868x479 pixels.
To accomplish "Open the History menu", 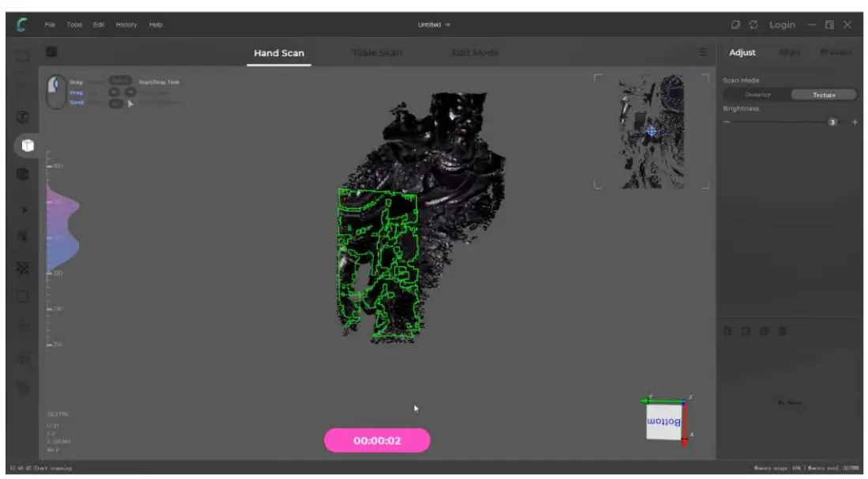I will (126, 25).
